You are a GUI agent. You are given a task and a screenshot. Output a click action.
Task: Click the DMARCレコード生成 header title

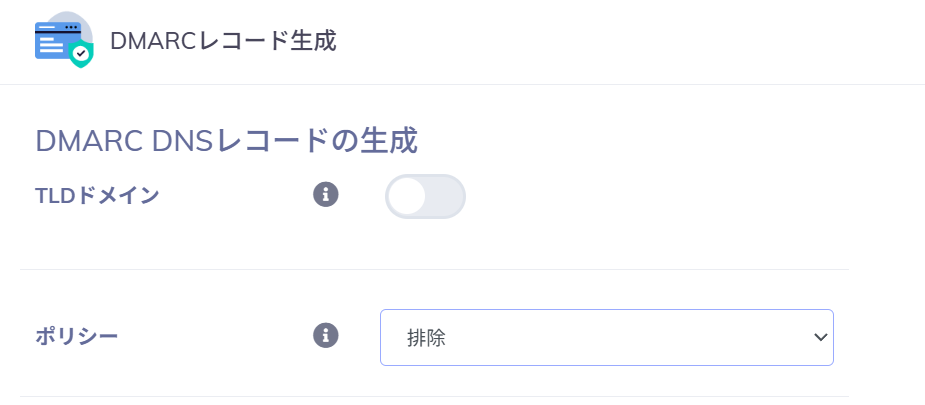(x=223, y=41)
